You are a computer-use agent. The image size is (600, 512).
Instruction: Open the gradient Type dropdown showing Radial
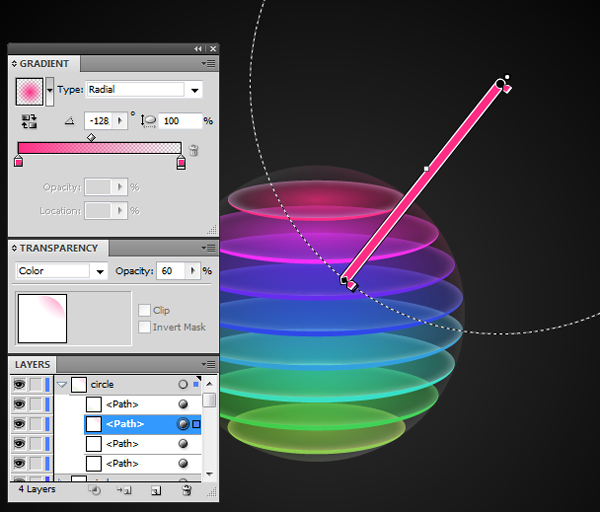144,90
